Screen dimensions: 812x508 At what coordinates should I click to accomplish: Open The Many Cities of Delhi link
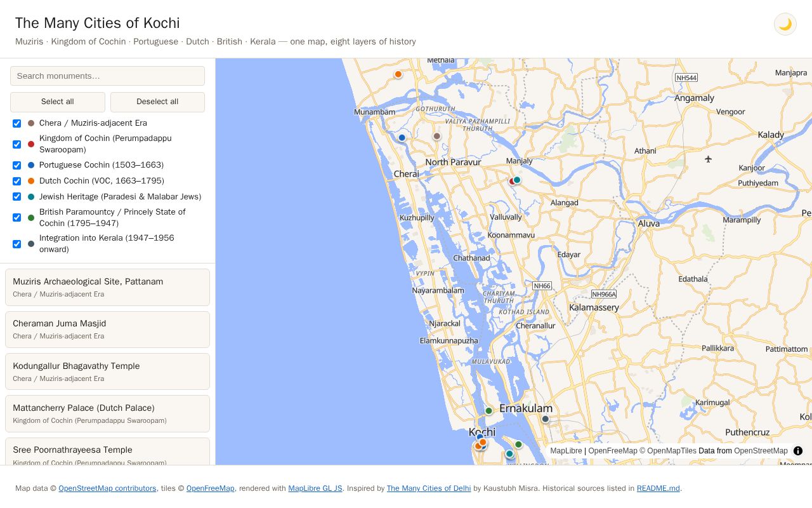pos(429,488)
